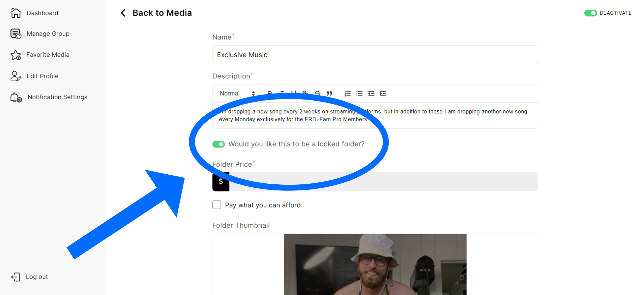Screen dimensions: 644x295
Task: Increase indent in the description editor
Action: pos(383,94)
